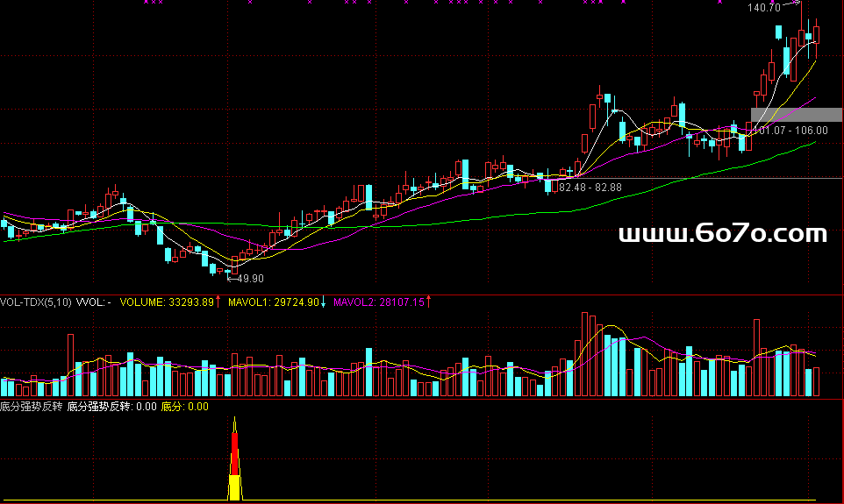This screenshot has width=844, height=504.
Task: Select the MAVOL1 29724.90 label
Action: pos(273,302)
